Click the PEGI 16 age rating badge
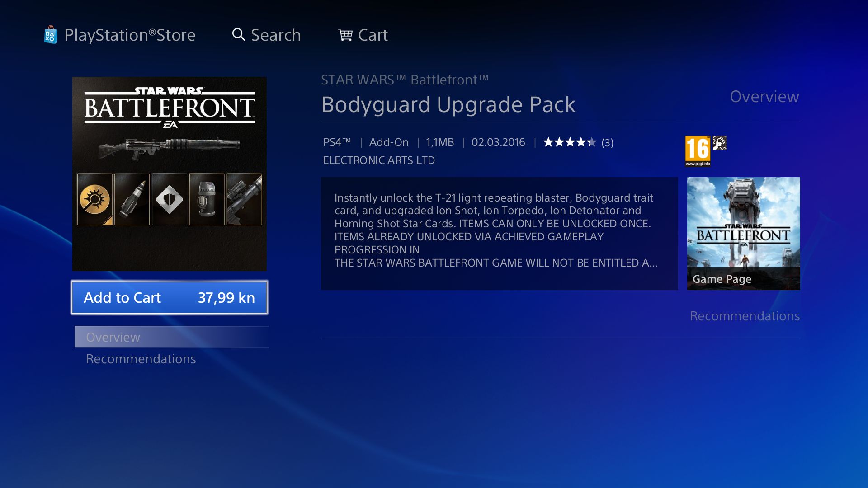The height and width of the screenshot is (488, 868). coord(698,151)
